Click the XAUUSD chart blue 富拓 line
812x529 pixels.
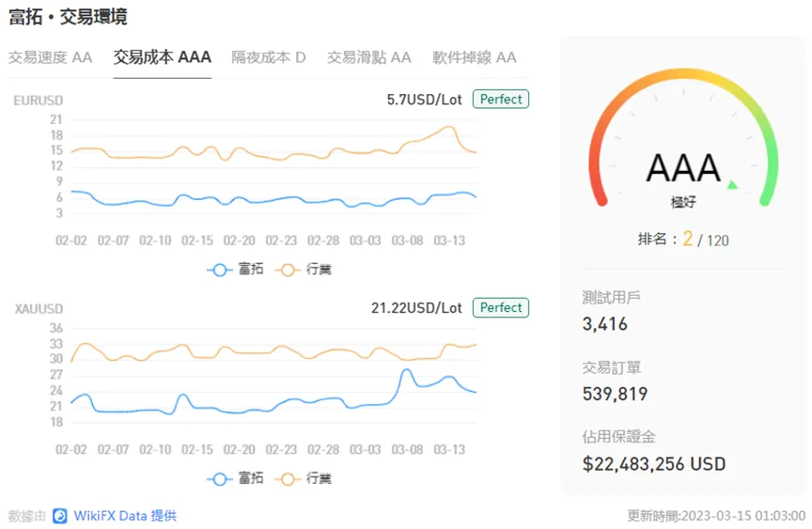click(274, 410)
